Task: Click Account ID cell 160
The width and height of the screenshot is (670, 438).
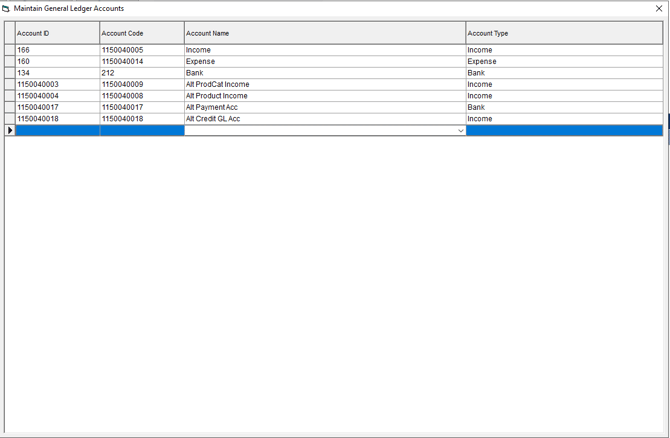Action: [57, 62]
